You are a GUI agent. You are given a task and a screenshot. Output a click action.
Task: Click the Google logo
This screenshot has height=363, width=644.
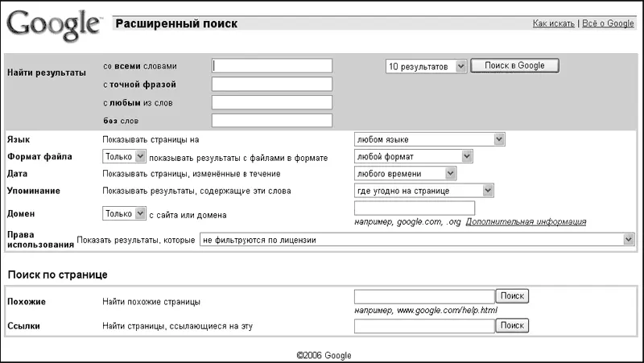[x=53, y=25]
